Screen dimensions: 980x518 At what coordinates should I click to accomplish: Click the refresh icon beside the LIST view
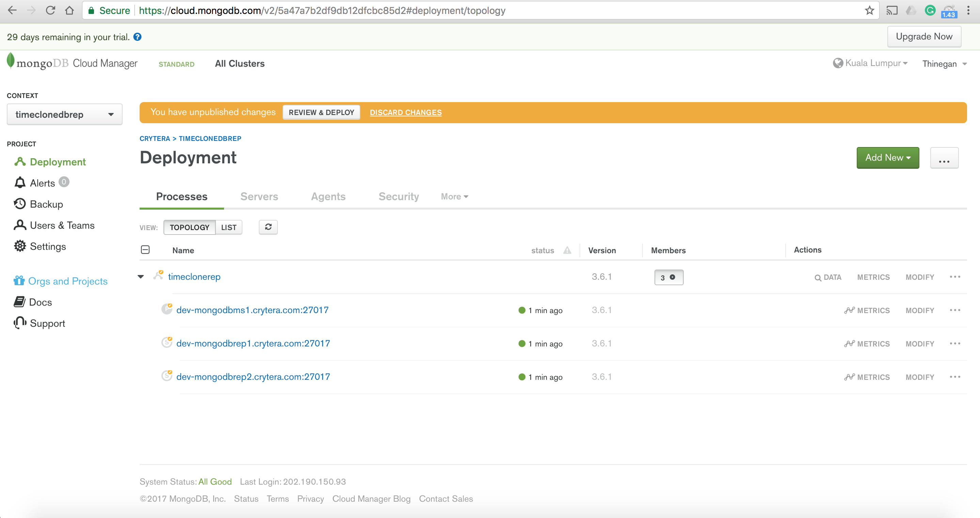(268, 227)
